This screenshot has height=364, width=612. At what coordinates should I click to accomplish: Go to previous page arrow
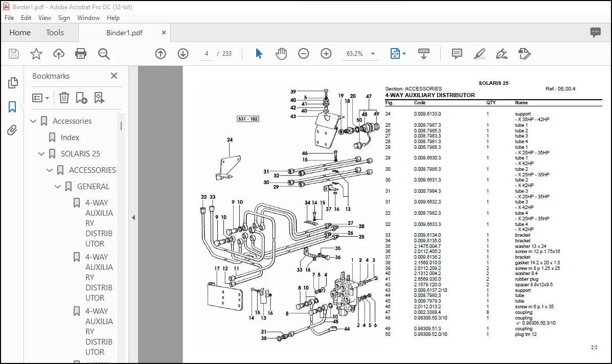[x=161, y=54]
